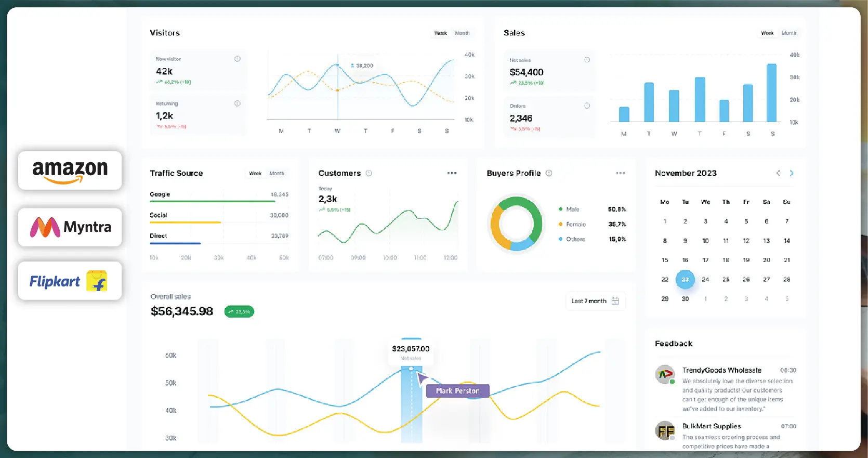
Task: Select November 30 in calendar
Action: (x=685, y=299)
